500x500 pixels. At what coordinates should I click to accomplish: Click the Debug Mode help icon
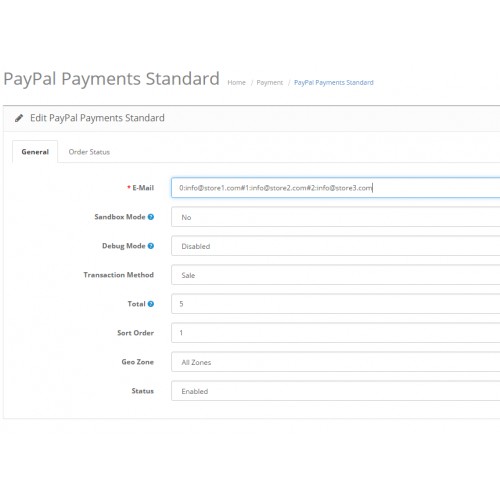tap(151, 246)
